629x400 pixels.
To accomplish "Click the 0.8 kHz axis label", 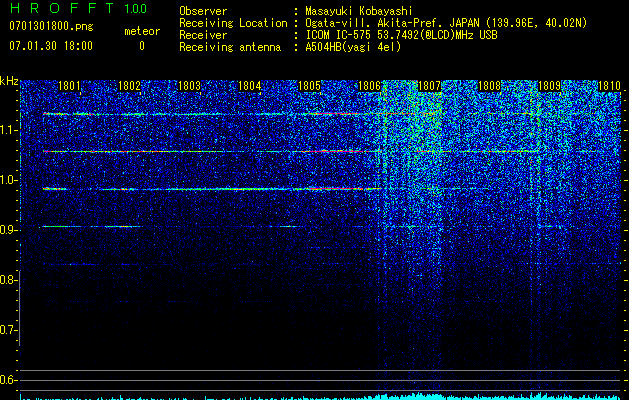I will [9, 280].
